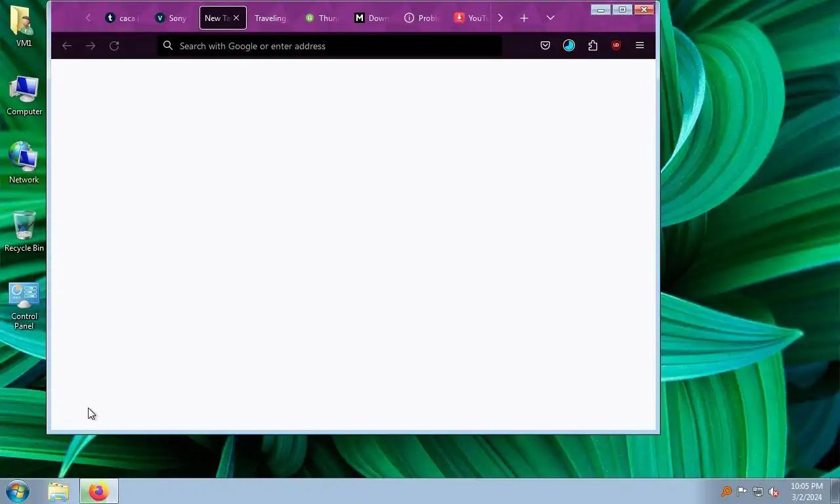Switch to the Down tab with M icon
The image size is (840, 504).
click(371, 18)
